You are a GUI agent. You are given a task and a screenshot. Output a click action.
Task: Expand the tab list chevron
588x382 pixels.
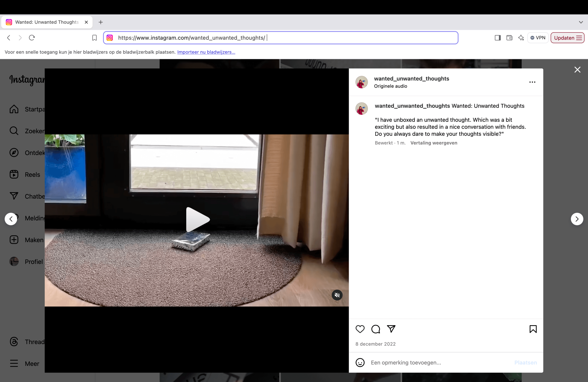tap(581, 22)
